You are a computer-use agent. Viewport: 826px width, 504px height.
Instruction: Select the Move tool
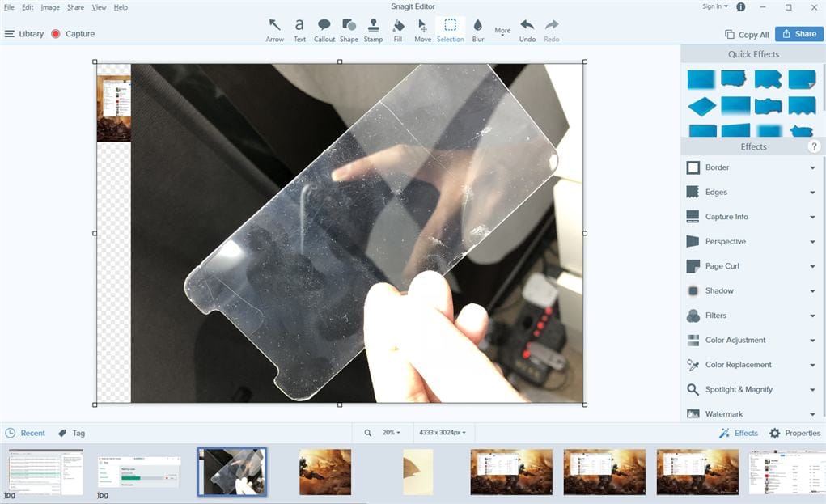tap(422, 28)
